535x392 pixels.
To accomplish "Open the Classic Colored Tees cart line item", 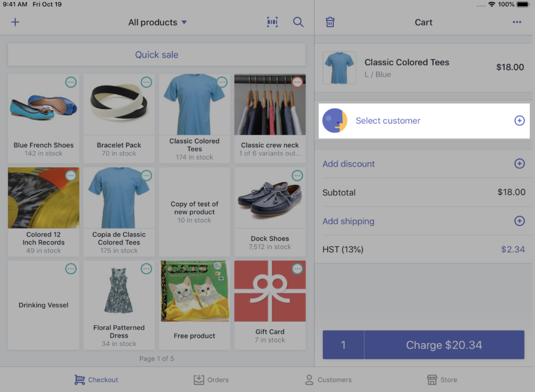I will click(423, 67).
